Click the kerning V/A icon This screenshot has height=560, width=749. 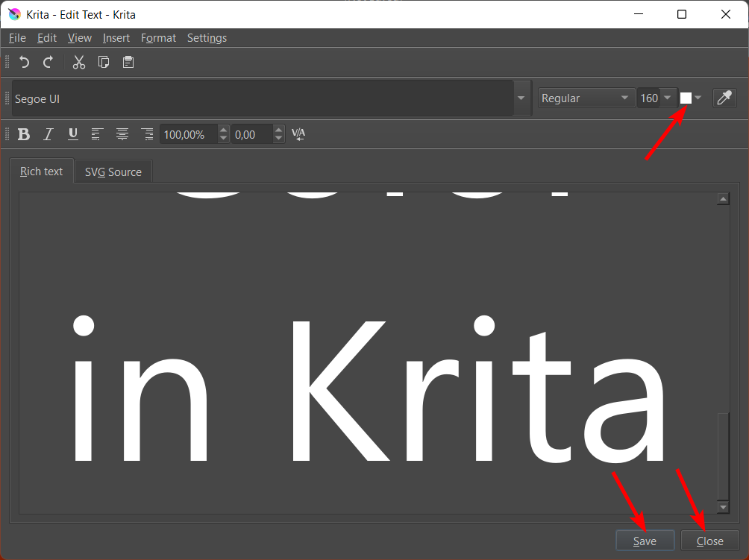[298, 134]
